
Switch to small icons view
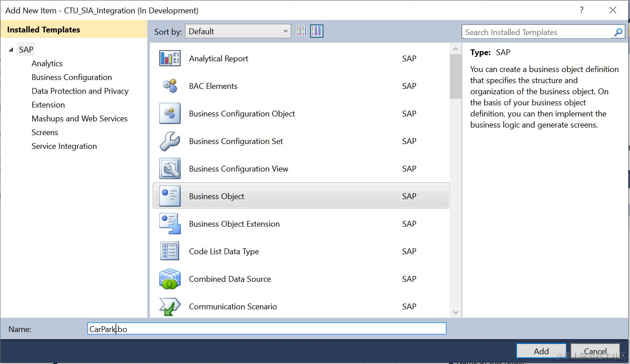point(302,31)
